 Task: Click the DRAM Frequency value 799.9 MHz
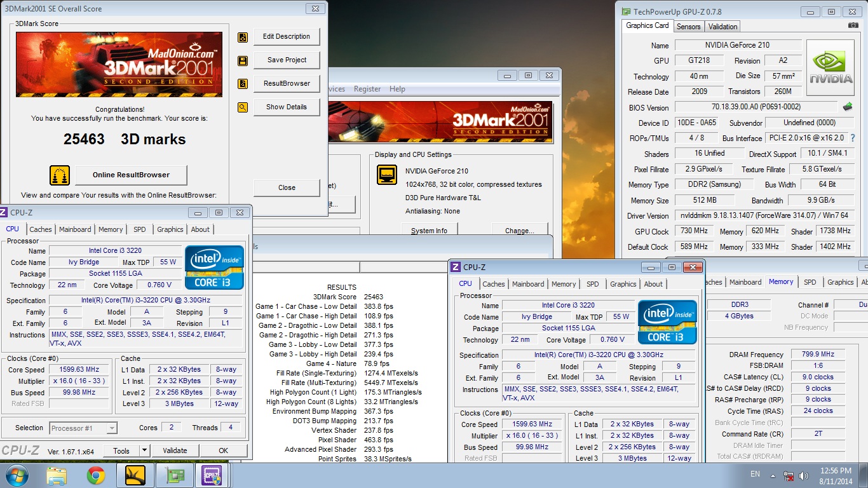pyautogui.click(x=818, y=355)
